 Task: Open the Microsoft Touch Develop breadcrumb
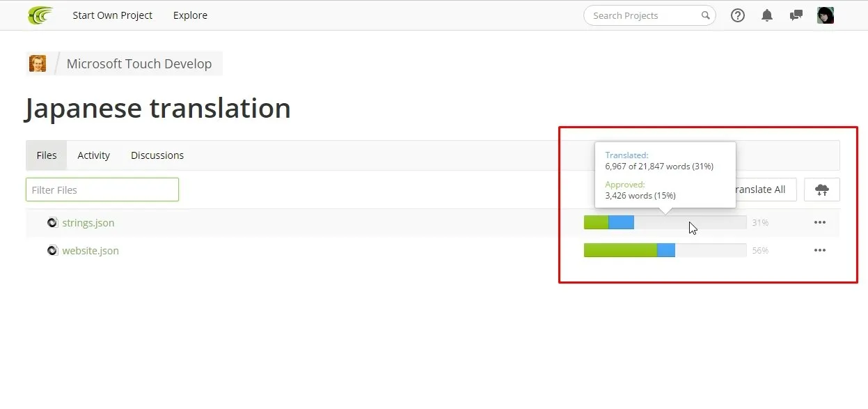[139, 63]
